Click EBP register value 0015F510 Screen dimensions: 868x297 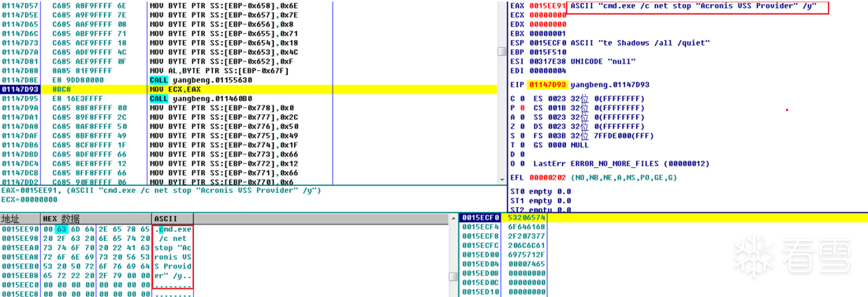click(547, 53)
